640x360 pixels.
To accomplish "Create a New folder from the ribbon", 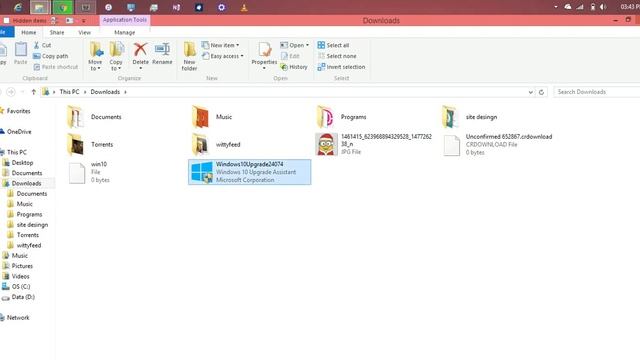I will click(x=189, y=56).
